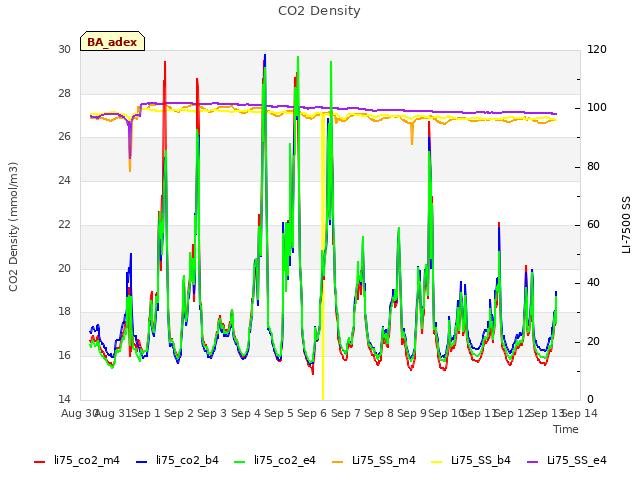Toggle the Li75_SS_m4 legend entry
The width and height of the screenshot is (640, 480).
(373, 461)
